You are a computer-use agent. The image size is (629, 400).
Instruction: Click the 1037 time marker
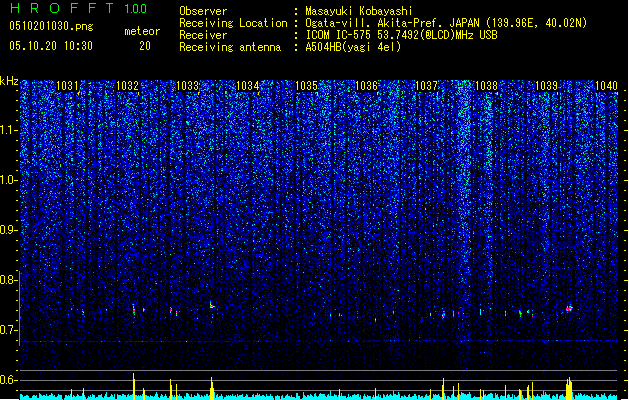coord(426,85)
